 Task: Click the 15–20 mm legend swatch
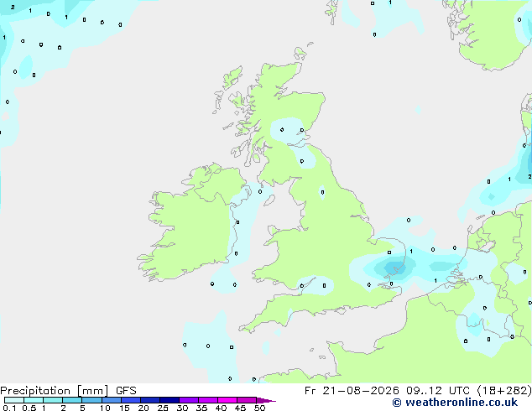pos(131,400)
